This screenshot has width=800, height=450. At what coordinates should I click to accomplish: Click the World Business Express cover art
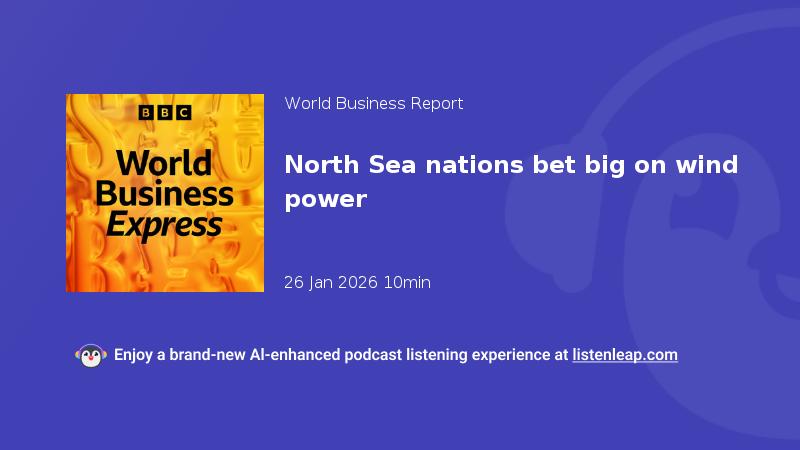coord(165,193)
